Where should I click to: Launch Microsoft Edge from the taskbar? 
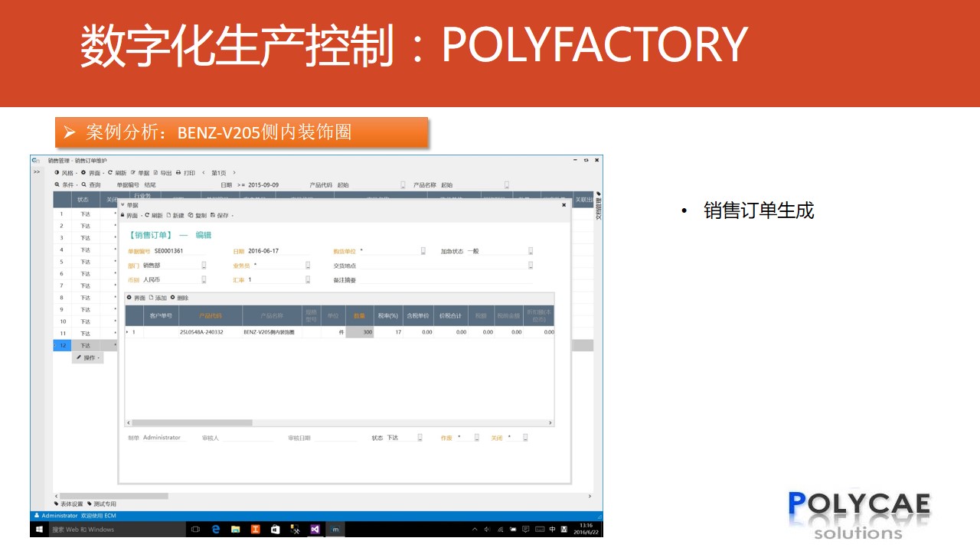pos(216,529)
